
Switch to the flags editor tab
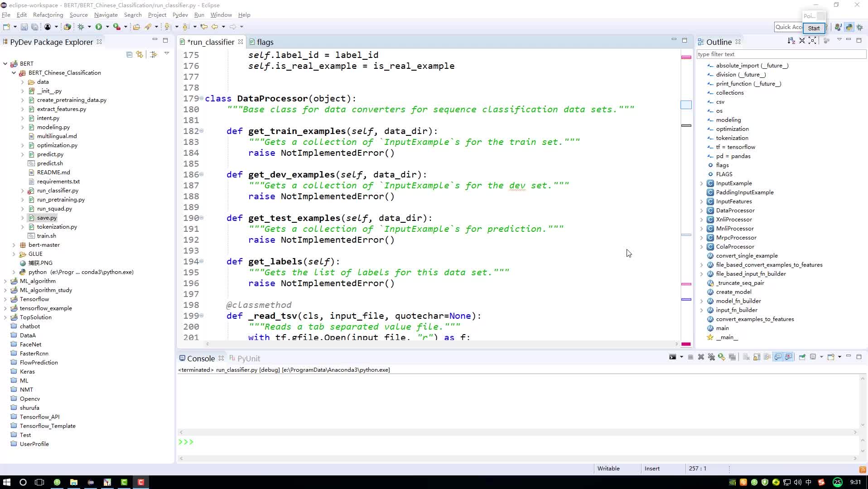265,42
